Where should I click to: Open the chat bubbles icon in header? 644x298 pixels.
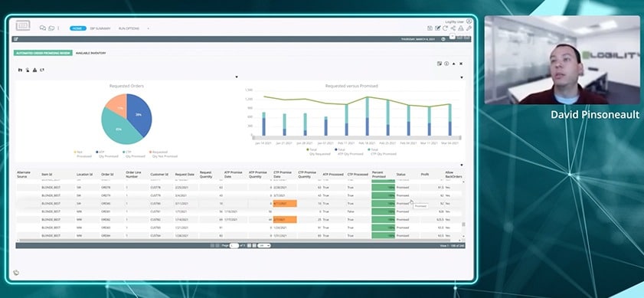pyautogui.click(x=42, y=28)
